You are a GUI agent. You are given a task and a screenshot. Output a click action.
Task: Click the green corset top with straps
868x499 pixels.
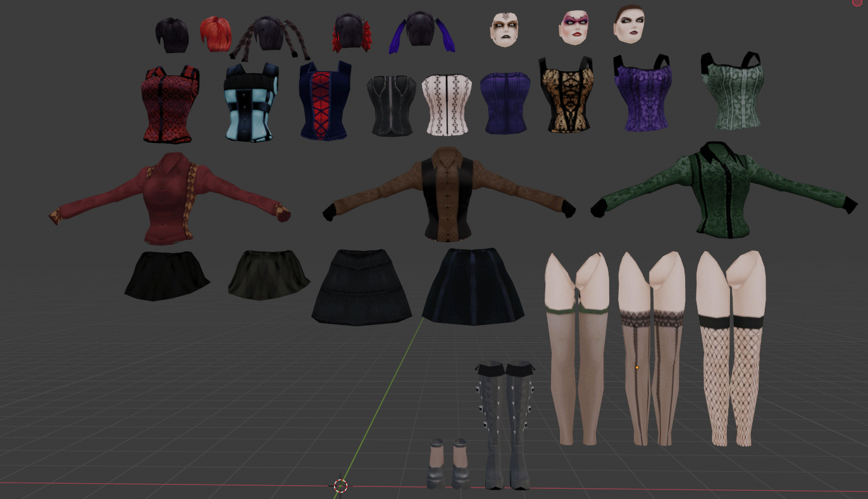[x=732, y=93]
